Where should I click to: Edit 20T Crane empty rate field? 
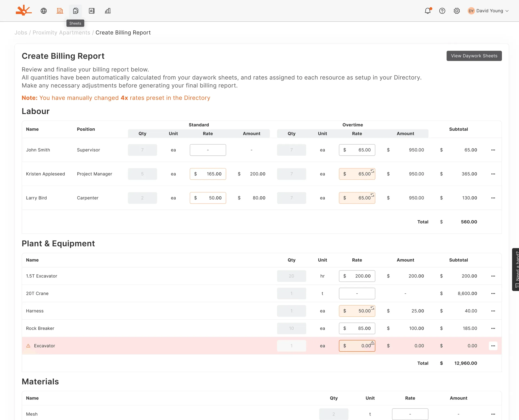click(357, 293)
